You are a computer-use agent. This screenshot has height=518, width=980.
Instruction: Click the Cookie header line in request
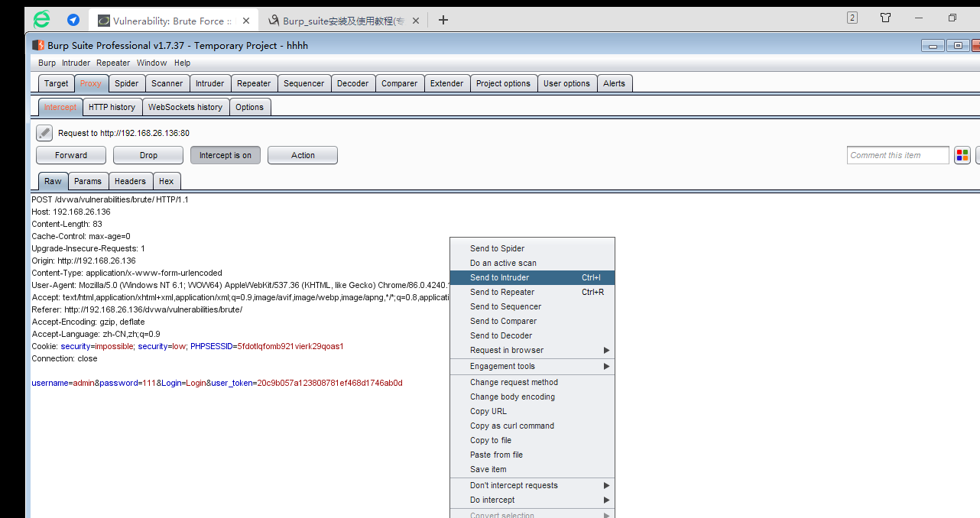[187, 346]
